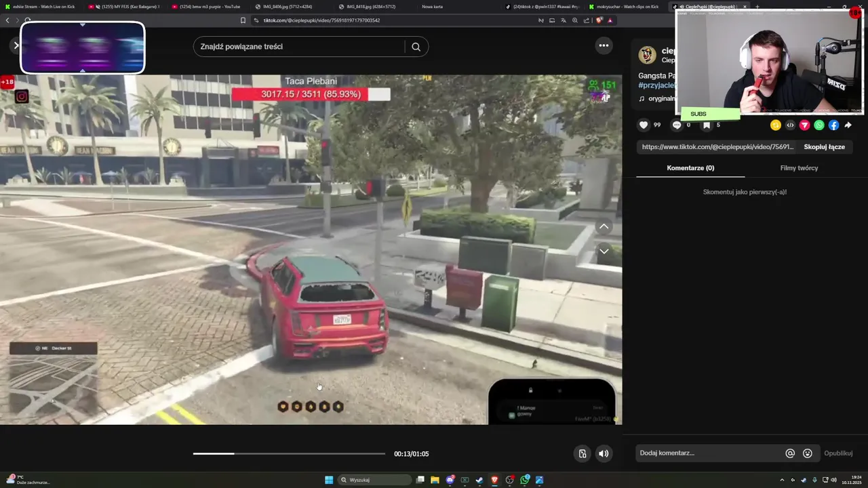The width and height of the screenshot is (868, 488).
Task: Click search magnifier in related content bar
Action: point(416,47)
